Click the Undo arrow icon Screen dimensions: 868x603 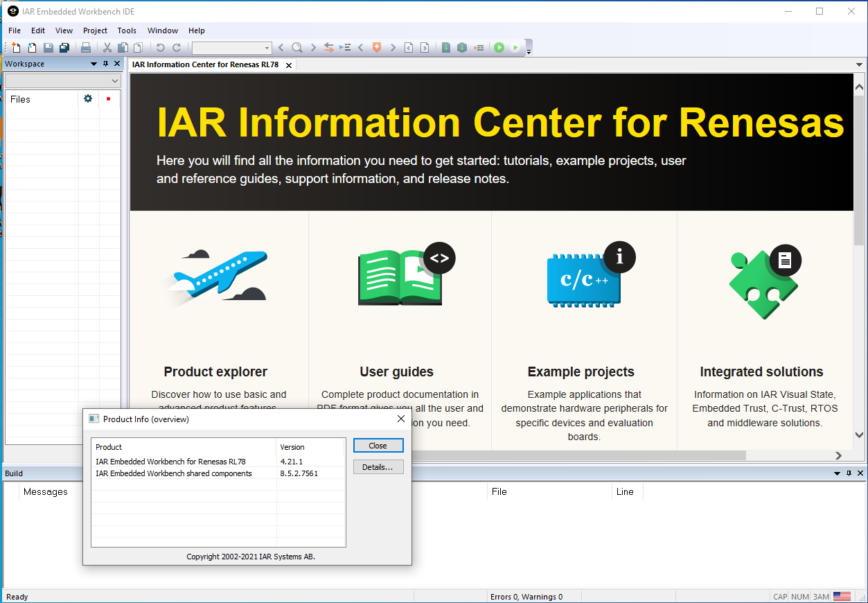(x=160, y=47)
